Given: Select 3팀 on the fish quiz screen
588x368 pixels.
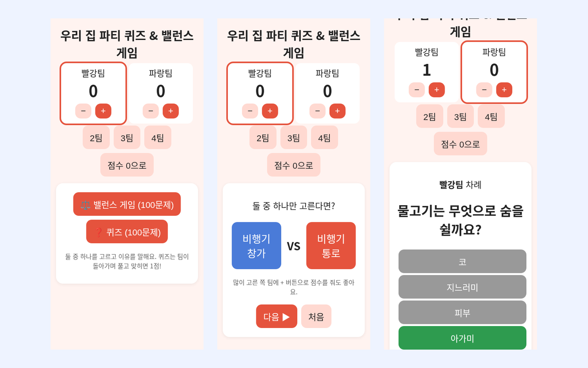Looking at the screenshot, I should (460, 116).
